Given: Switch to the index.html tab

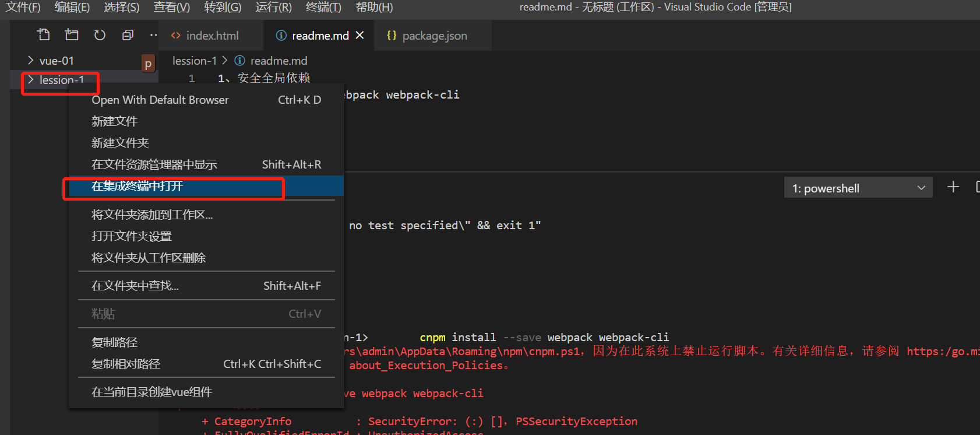Looking at the screenshot, I should 210,36.
